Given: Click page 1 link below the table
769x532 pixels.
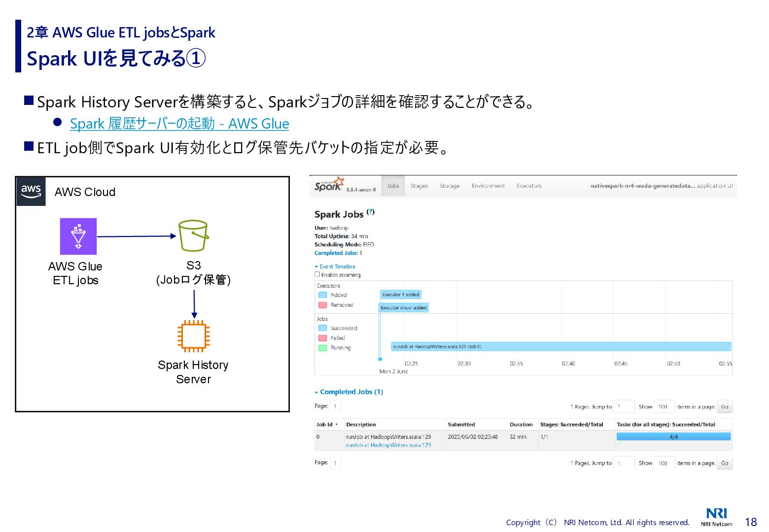Looking at the screenshot, I should coord(335,463).
